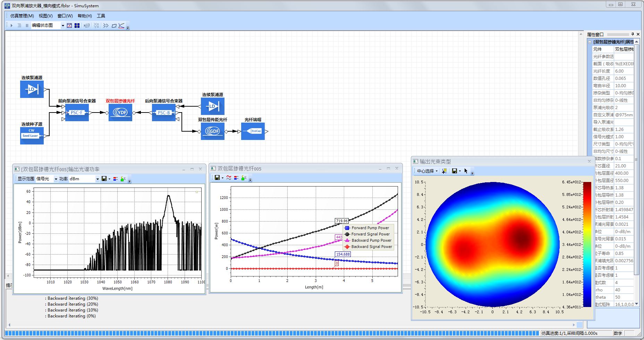Screen dimensions: 644x340
Task: Collapse the 双包层掺镱光纤 properties group
Action: click(x=590, y=42)
